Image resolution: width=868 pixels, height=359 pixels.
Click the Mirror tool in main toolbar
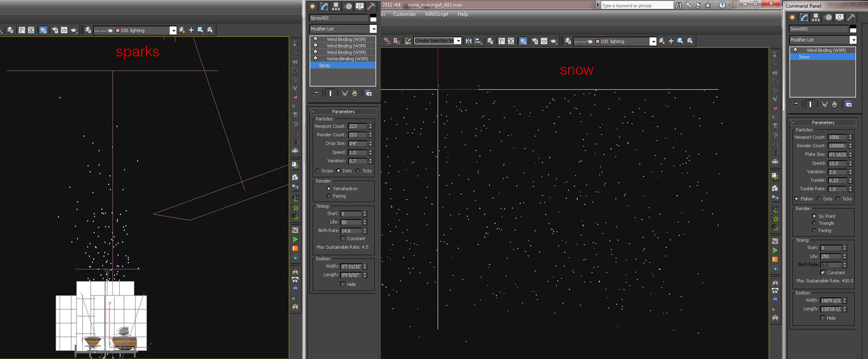[x=469, y=41]
